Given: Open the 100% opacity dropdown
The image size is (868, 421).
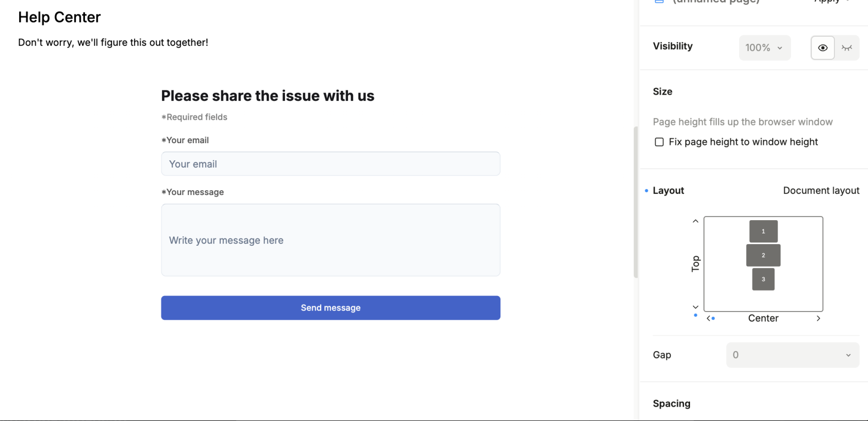Looking at the screenshot, I should click(764, 48).
